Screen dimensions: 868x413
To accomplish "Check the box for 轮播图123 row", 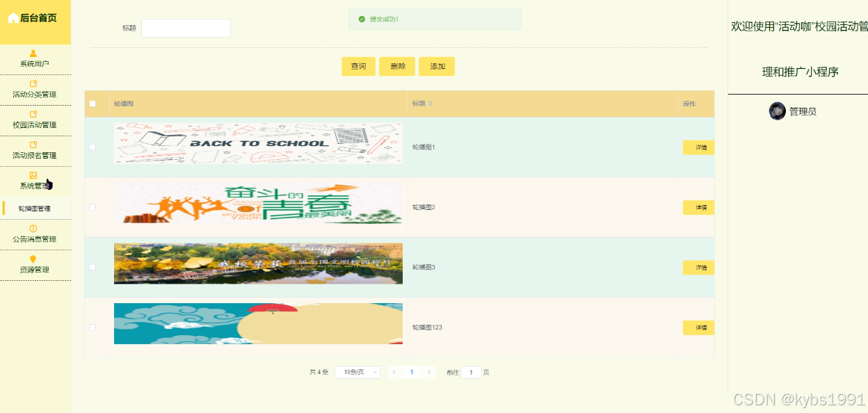I will (93, 327).
